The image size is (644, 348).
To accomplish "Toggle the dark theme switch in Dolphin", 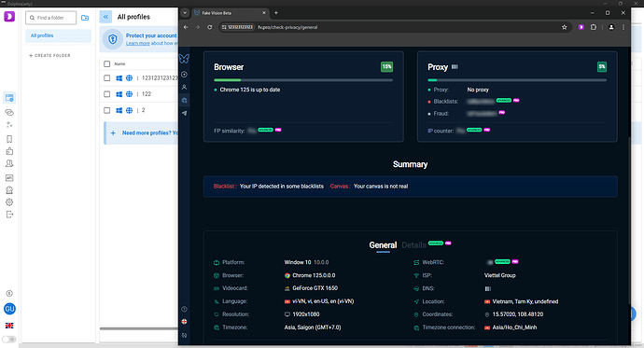I will click(x=9, y=340).
